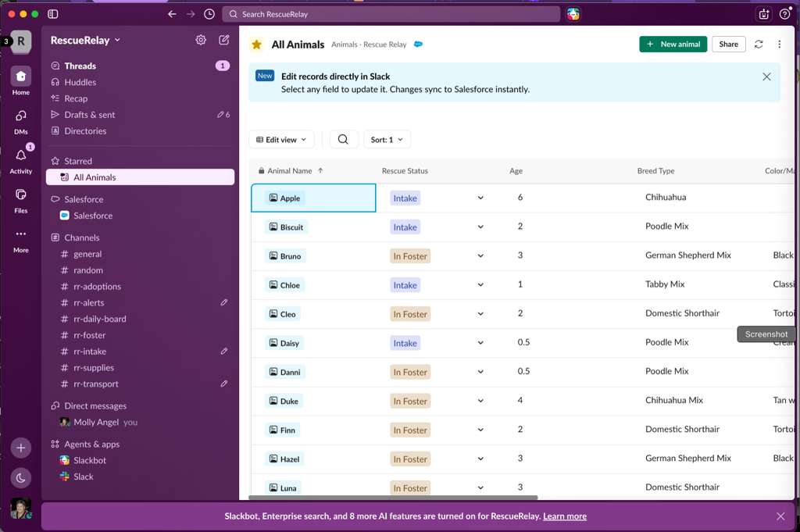Click the In Foster tag for Danni

point(410,372)
